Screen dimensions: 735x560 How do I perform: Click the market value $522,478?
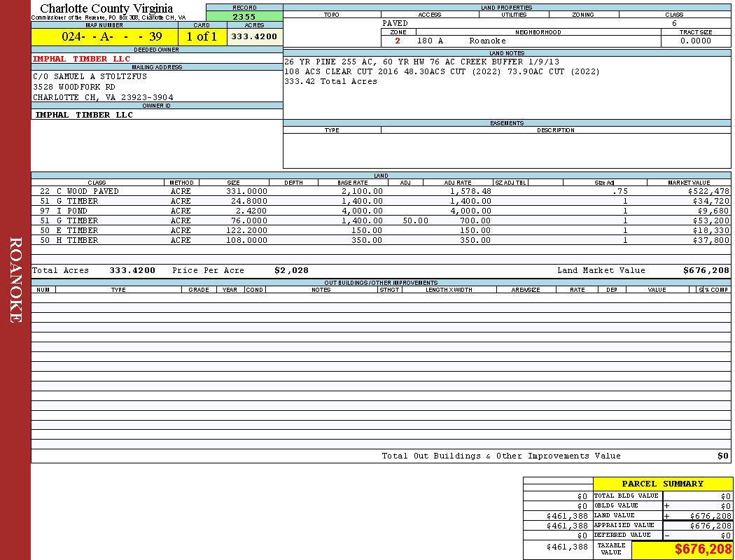708,191
